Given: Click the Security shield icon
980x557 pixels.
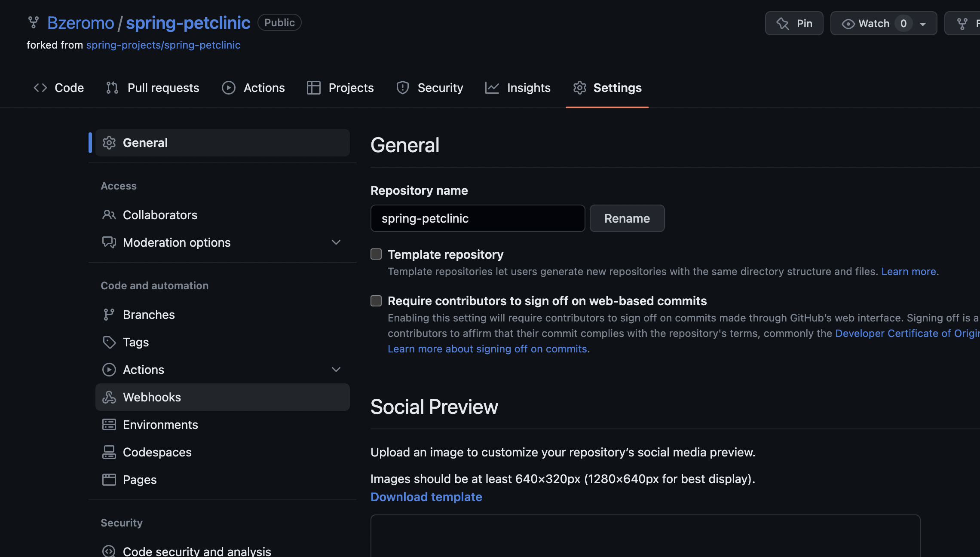Looking at the screenshot, I should click(403, 88).
